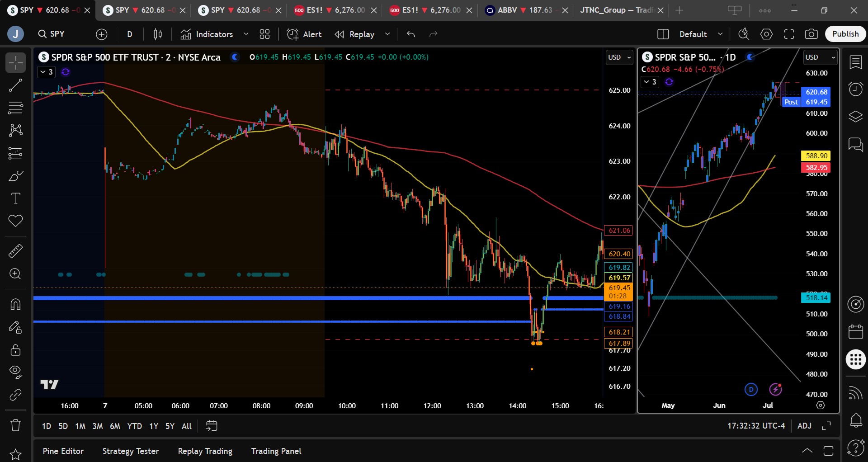Select the text annotation tool
Screen dimensions: 868x462
coord(15,198)
